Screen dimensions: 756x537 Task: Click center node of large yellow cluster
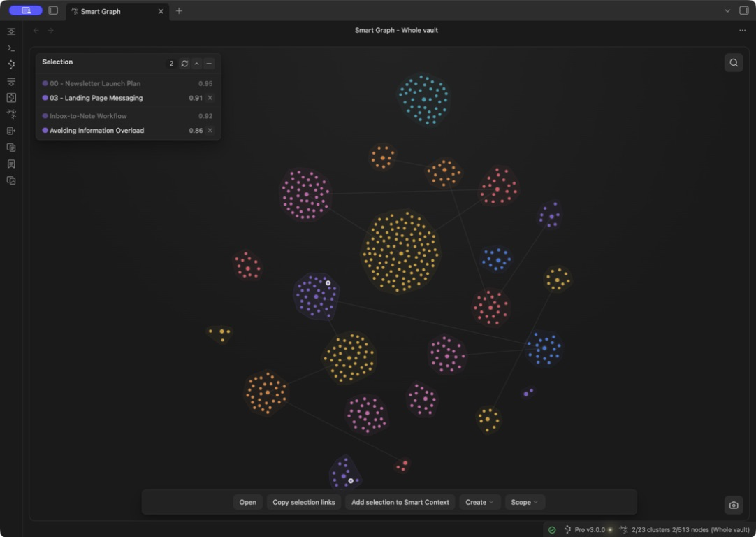[401, 253]
